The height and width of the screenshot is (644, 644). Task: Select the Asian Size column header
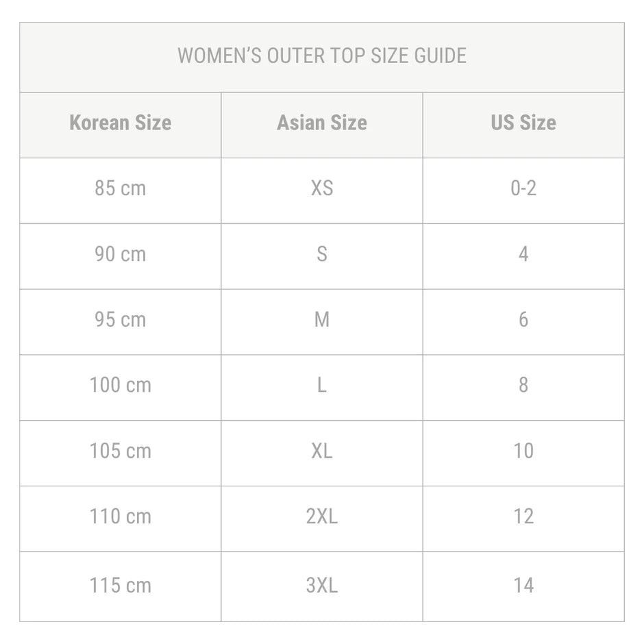pyautogui.click(x=322, y=123)
